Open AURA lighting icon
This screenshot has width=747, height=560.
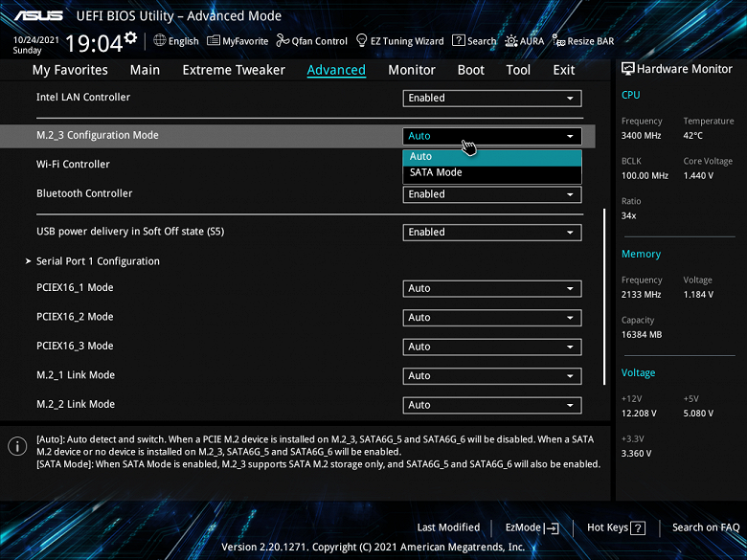511,41
